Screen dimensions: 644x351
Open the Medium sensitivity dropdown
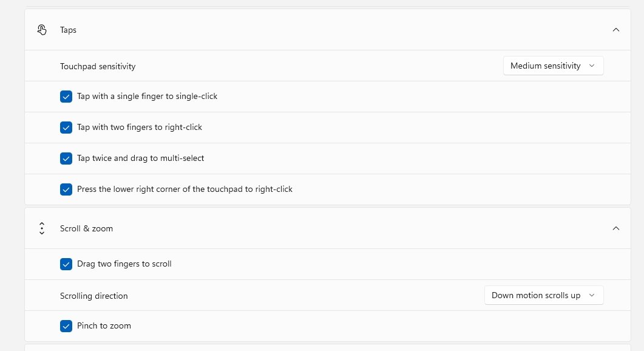553,66
